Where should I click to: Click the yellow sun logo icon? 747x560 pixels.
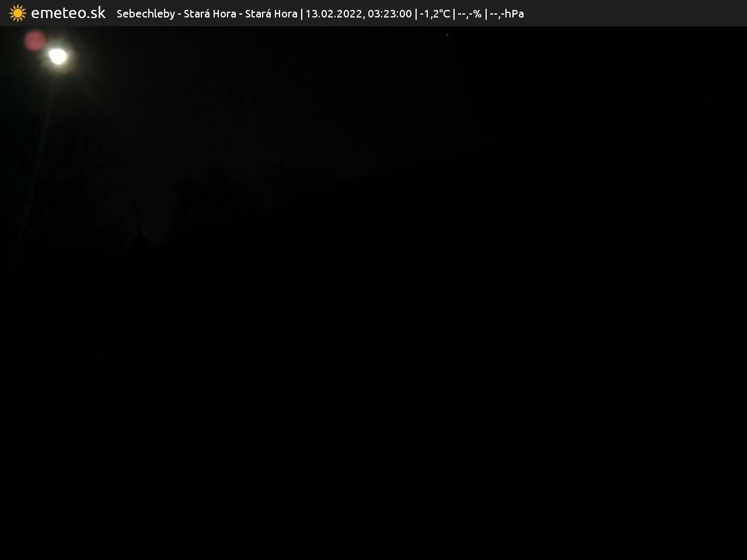(18, 13)
